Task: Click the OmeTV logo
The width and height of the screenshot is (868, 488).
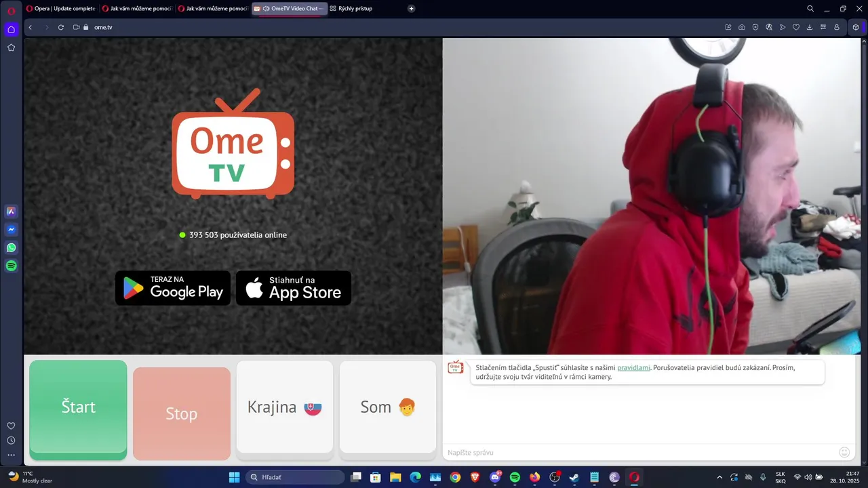Action: pos(233,144)
